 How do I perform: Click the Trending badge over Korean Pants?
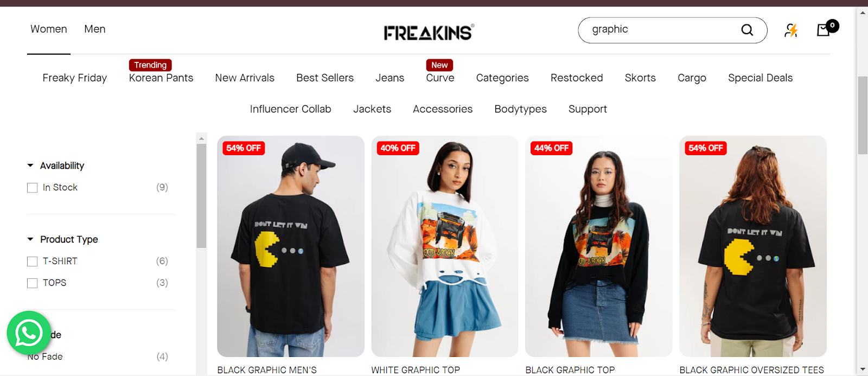[150, 65]
